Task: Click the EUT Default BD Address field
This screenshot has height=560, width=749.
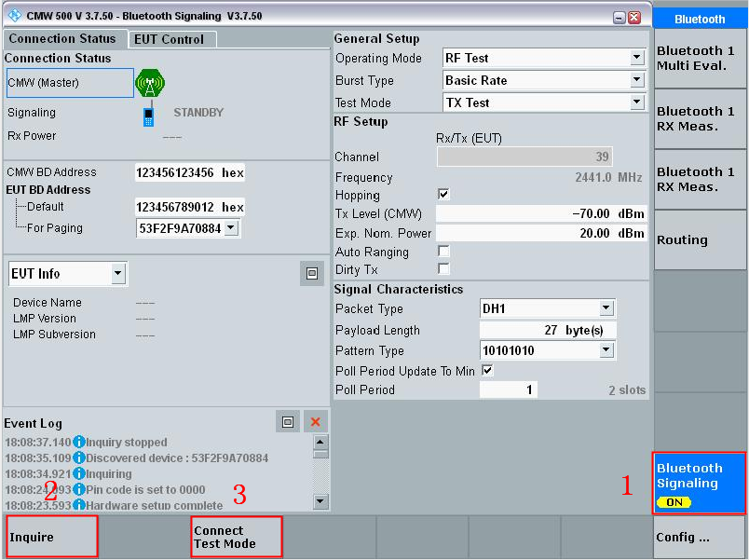Action: (190, 207)
